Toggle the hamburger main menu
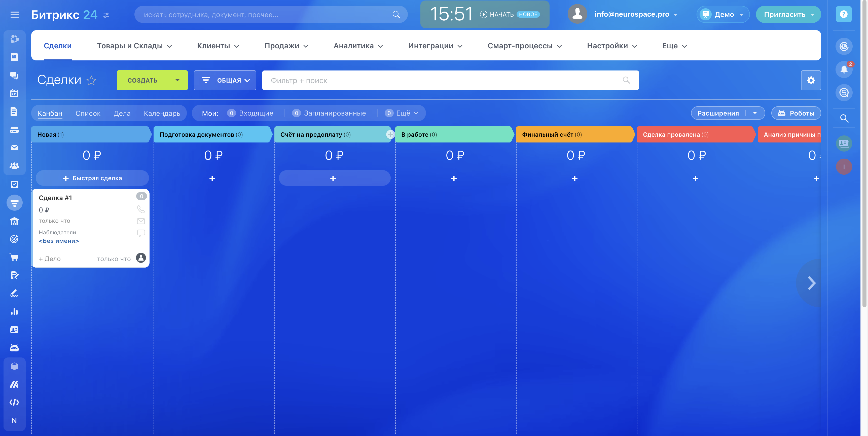The height and width of the screenshot is (436, 868). 14,15
